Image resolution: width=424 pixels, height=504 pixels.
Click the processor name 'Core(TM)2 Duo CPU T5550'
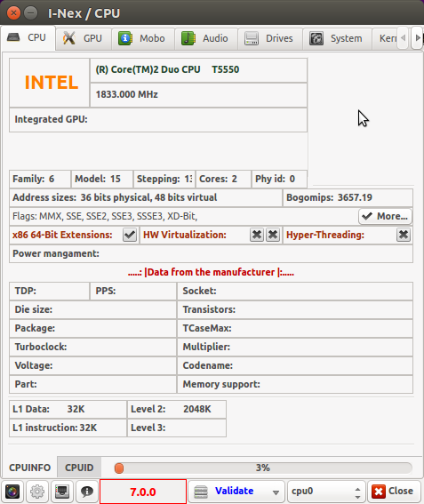click(167, 69)
